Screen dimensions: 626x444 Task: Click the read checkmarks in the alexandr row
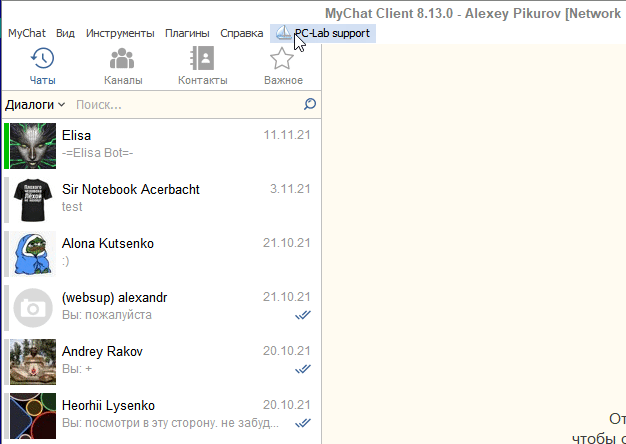click(303, 315)
